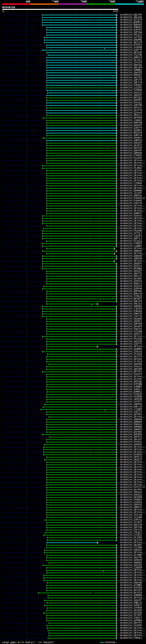
Task: Select hit label UniRef100_P93101
Action: coord(131,366)
